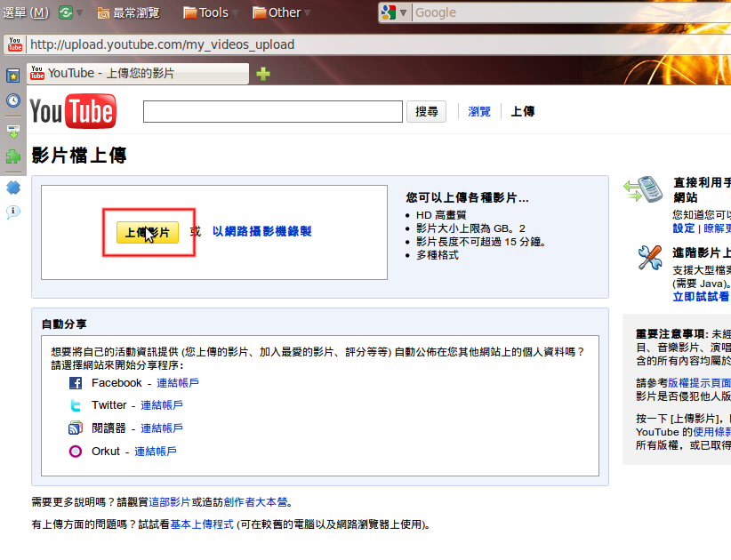This screenshot has height=560, width=731.
Task: Open downloads sidebar icon
Action: coord(13,132)
